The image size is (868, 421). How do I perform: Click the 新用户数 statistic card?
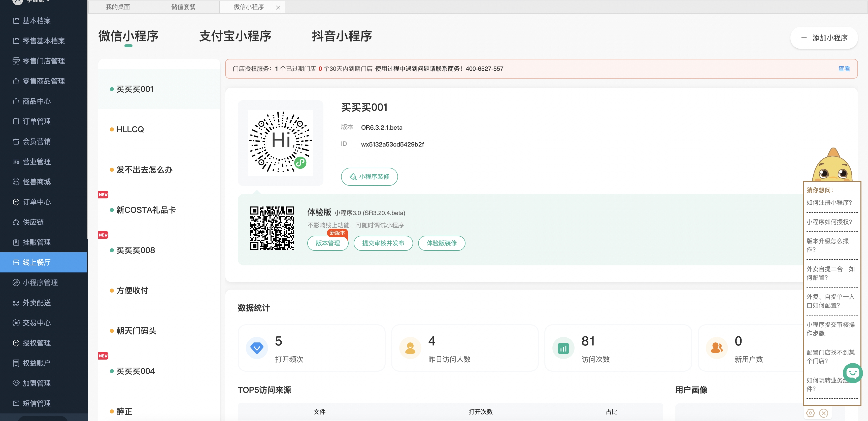[x=751, y=348]
